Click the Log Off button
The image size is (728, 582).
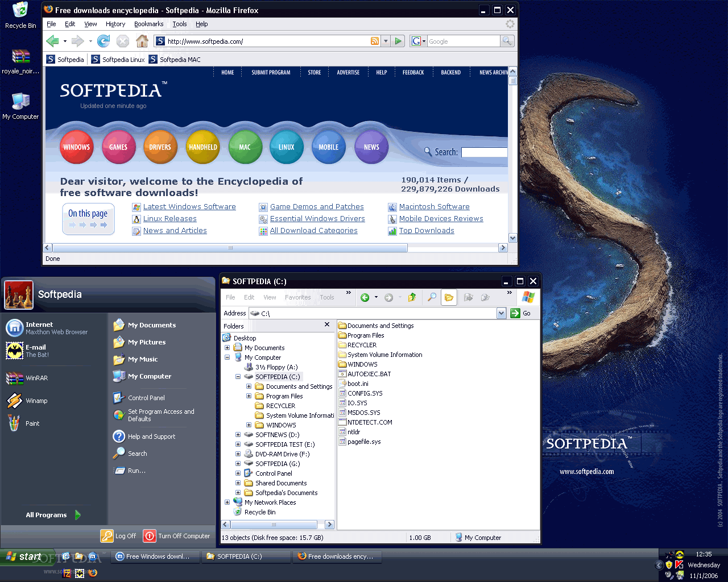(118, 536)
